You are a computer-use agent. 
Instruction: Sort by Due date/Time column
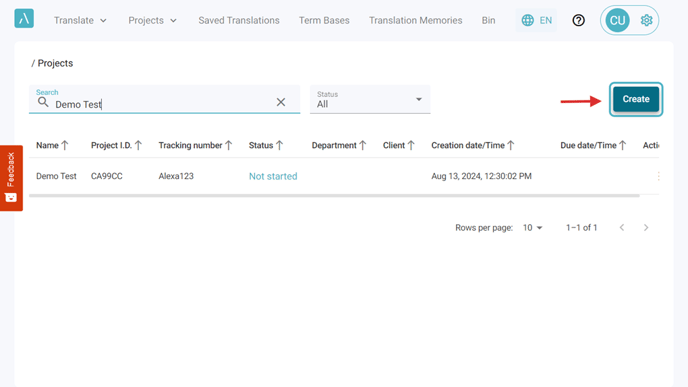click(594, 145)
